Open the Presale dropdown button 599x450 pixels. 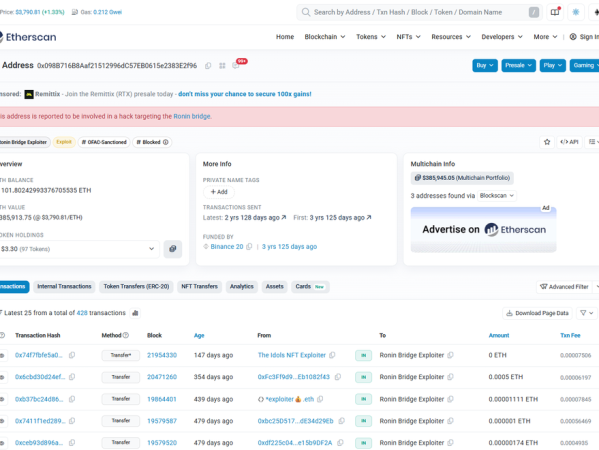click(518, 65)
